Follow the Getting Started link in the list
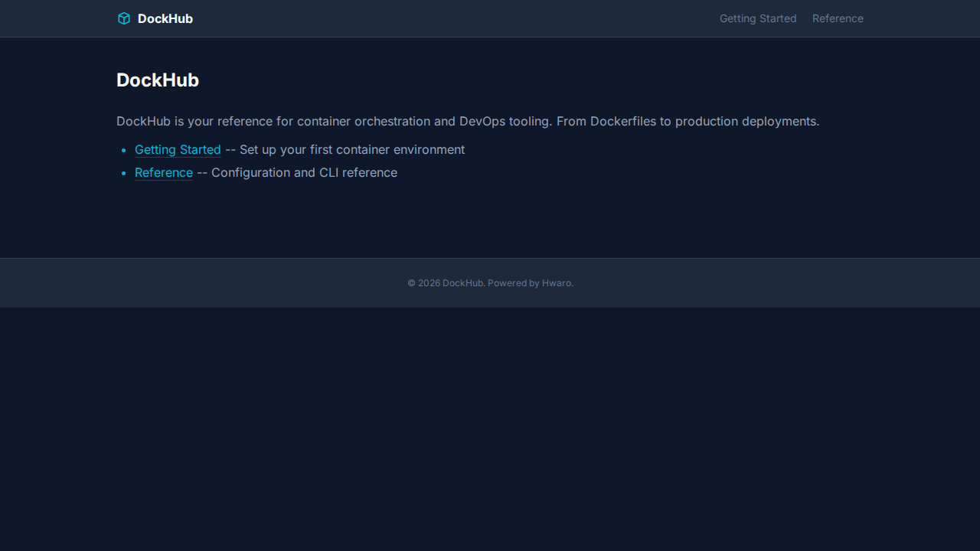This screenshot has height=551, width=980. pyautogui.click(x=178, y=150)
